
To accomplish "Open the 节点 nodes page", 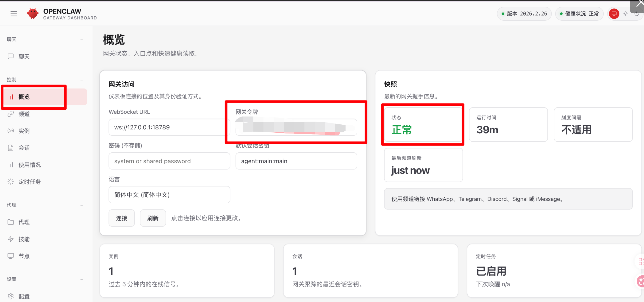I will 24,256.
